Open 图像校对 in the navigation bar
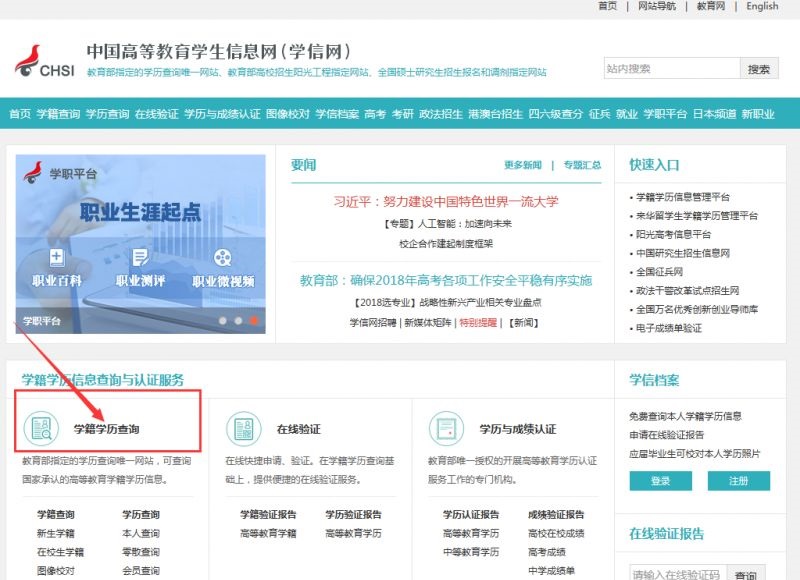 (x=288, y=114)
